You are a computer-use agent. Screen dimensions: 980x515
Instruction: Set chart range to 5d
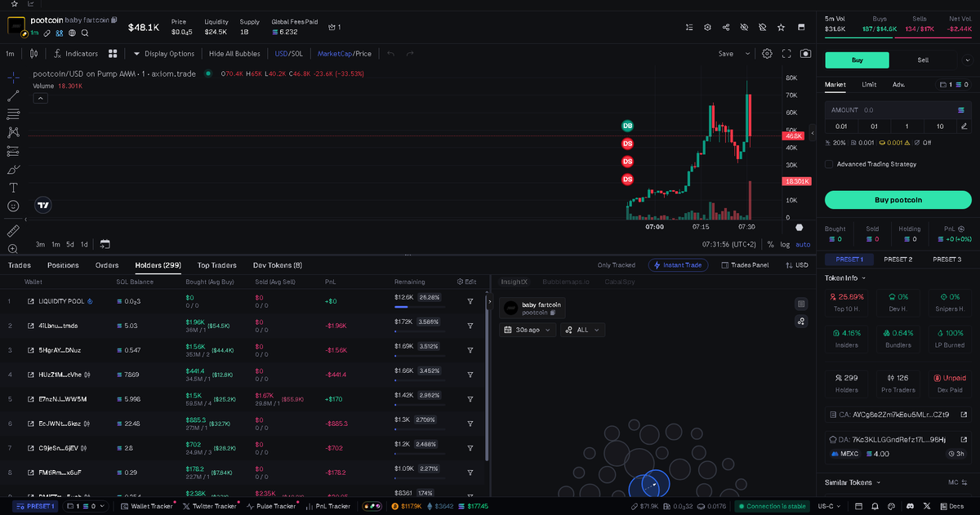click(70, 244)
